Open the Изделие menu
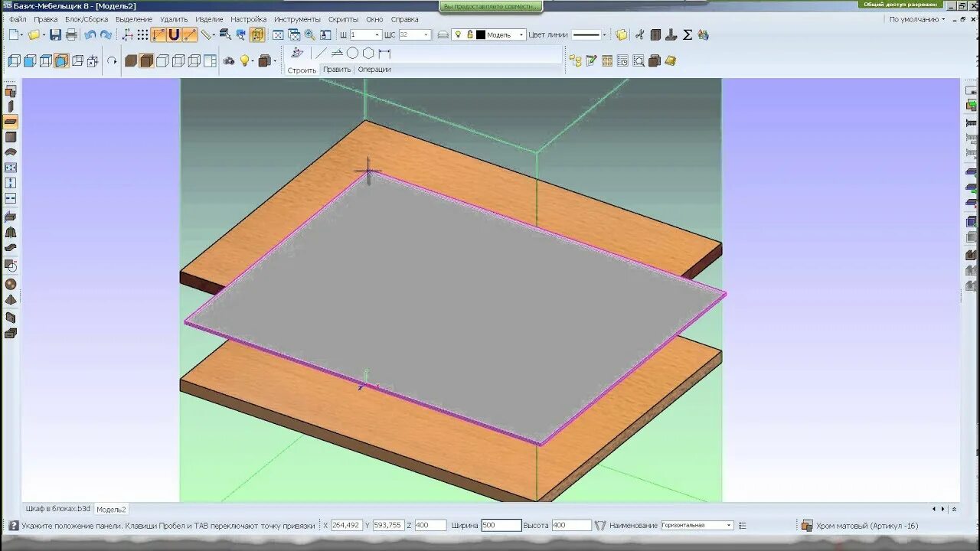The height and width of the screenshot is (551, 980). tap(209, 19)
